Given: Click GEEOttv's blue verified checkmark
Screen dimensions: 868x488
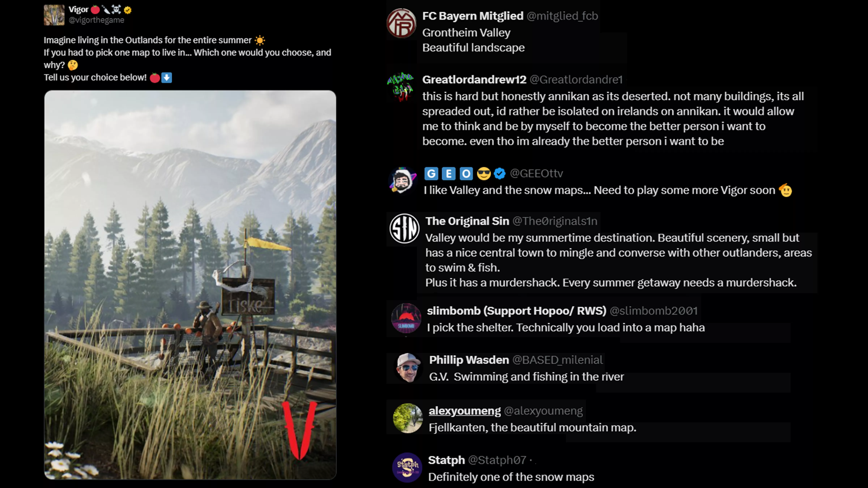Looking at the screenshot, I should pyautogui.click(x=500, y=174).
